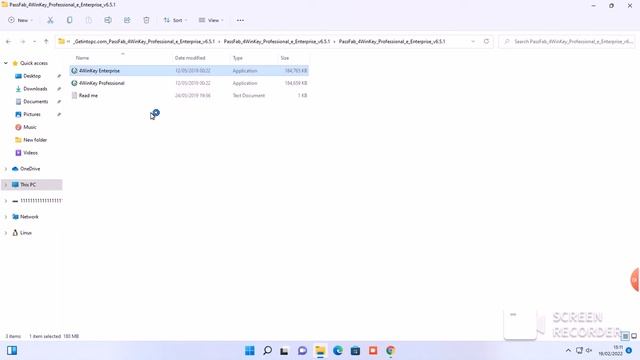Screen dimensions: 640x360
Task: Open recent locations chevron
Action: coord(34,41)
